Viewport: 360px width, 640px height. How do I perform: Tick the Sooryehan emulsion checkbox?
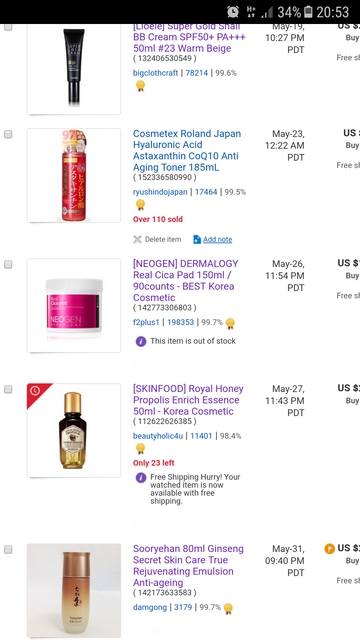8,549
